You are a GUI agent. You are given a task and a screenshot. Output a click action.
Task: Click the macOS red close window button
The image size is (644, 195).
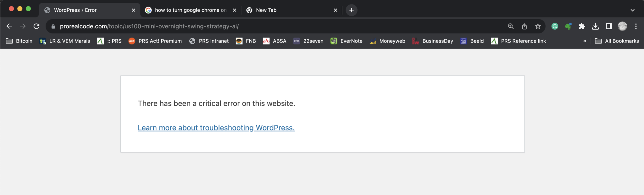pyautogui.click(x=11, y=9)
